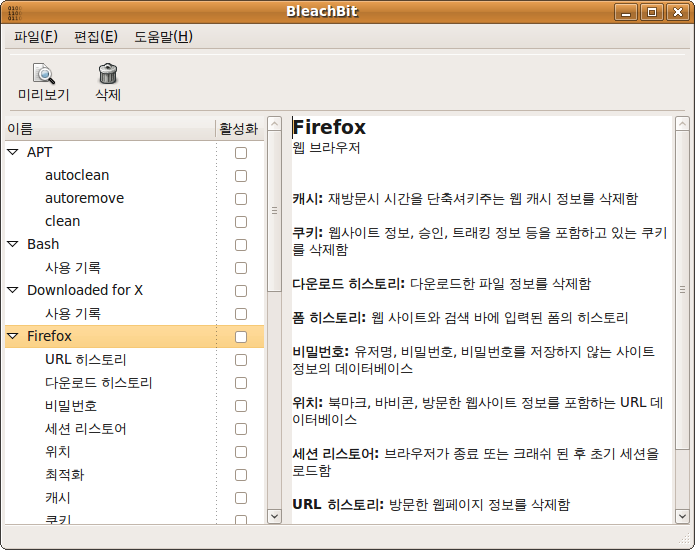695x550 pixels.
Task: Click the 웹 브라우저 subtitle text
Action: click(x=326, y=148)
